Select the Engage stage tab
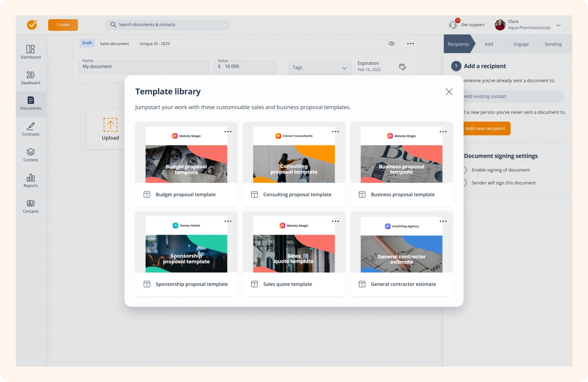The width and height of the screenshot is (588, 382). point(521,44)
